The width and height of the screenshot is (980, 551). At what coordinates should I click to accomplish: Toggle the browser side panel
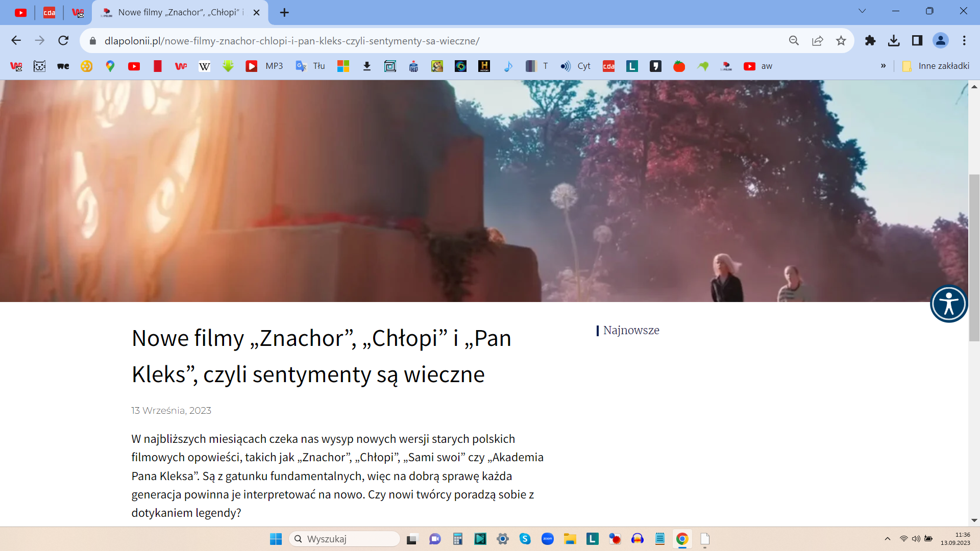click(x=917, y=41)
